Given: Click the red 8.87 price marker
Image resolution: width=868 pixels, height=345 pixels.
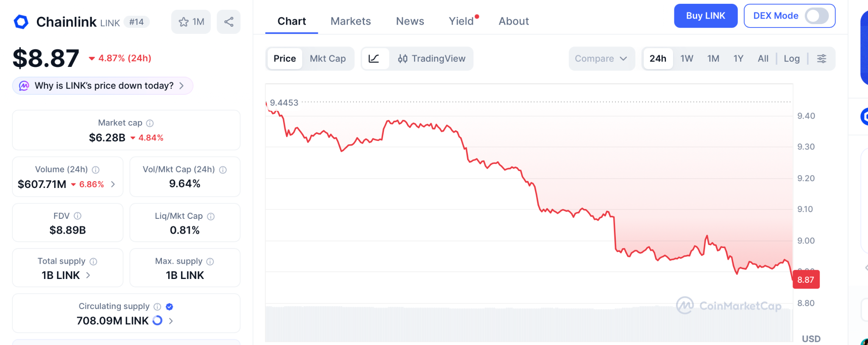Looking at the screenshot, I should [806, 280].
